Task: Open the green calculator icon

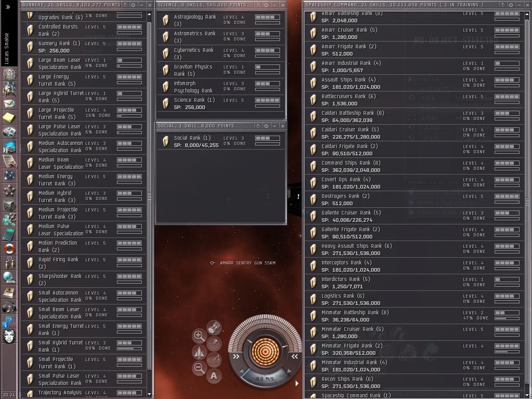Action: (x=9, y=234)
